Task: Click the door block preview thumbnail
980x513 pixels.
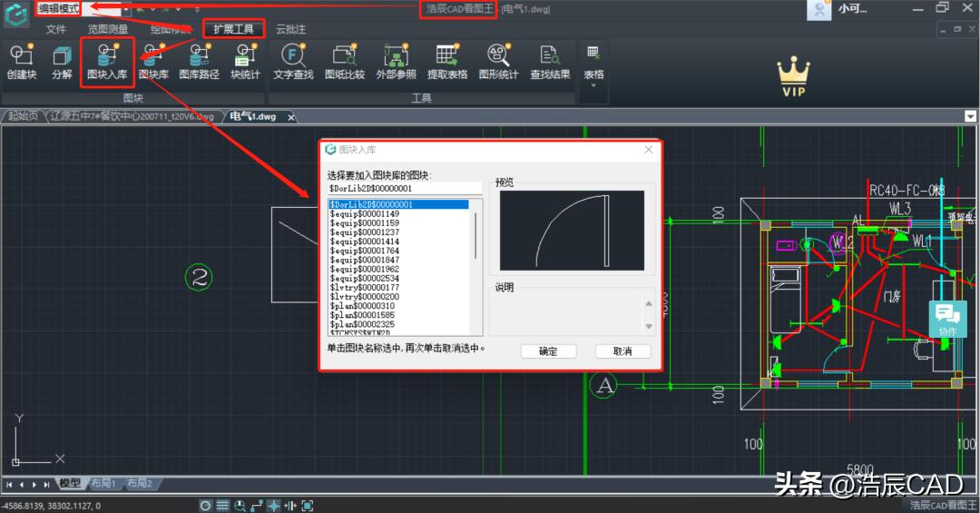Action: 572,231
